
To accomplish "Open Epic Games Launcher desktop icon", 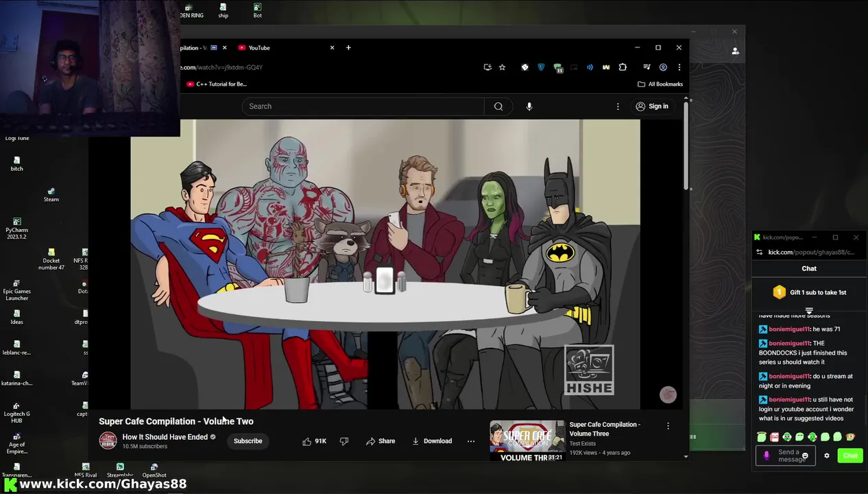I will 16,290.
